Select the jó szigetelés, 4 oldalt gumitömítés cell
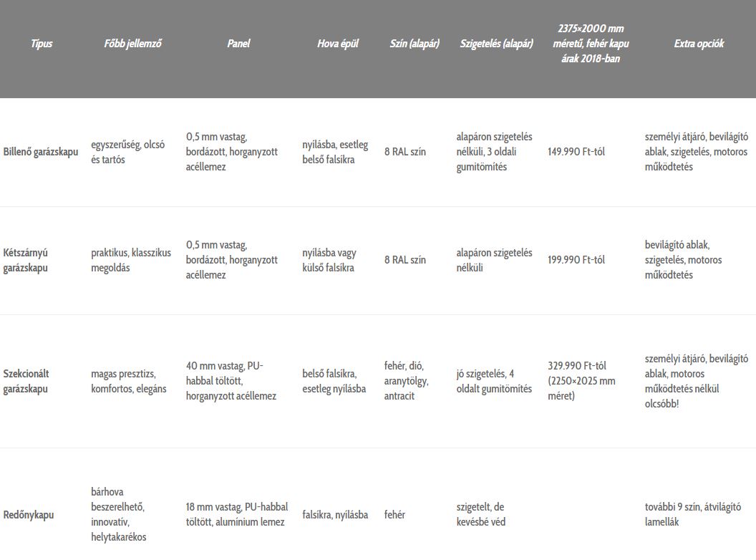 494,381
